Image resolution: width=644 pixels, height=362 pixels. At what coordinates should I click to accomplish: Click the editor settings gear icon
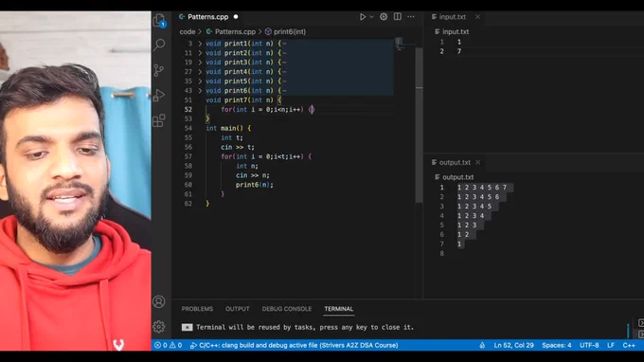pos(384,17)
